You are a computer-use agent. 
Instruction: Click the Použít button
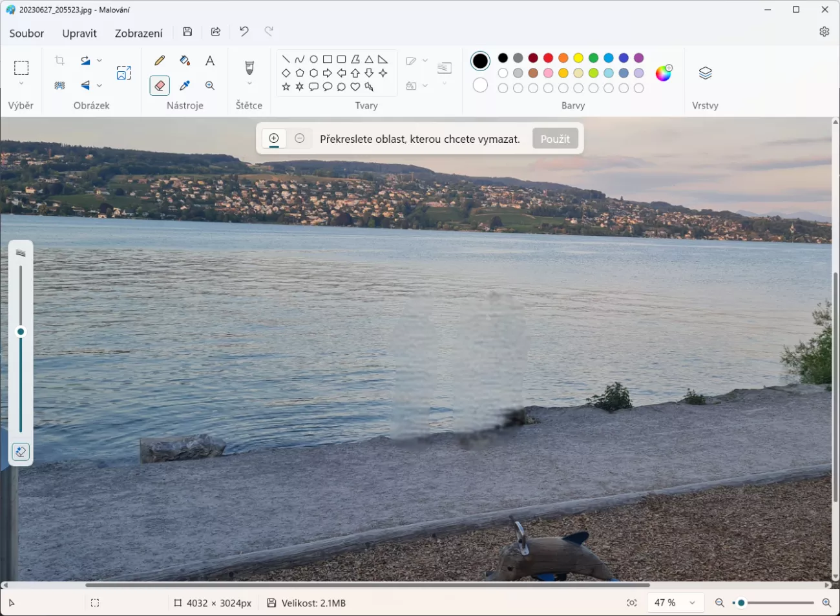pyautogui.click(x=555, y=138)
